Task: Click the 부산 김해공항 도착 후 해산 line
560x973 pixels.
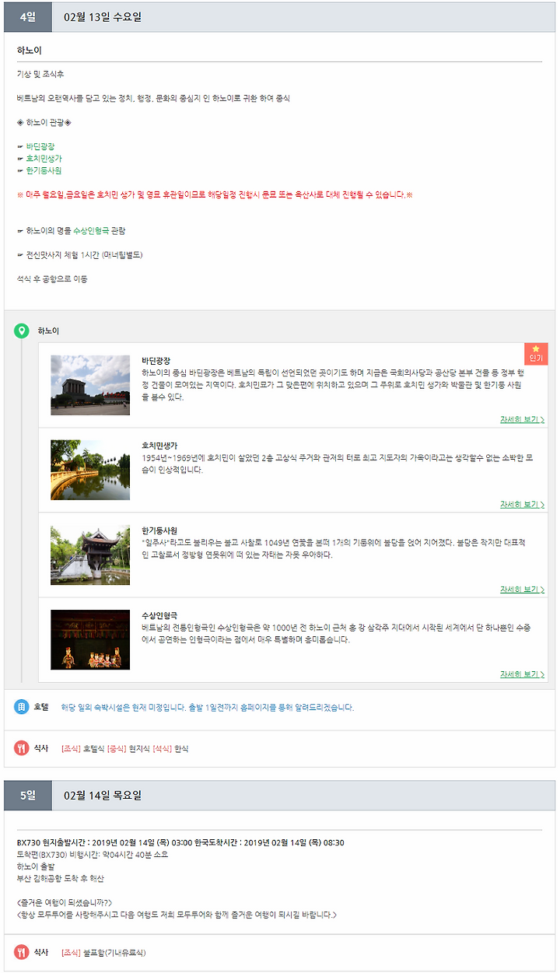Action: coord(60,879)
